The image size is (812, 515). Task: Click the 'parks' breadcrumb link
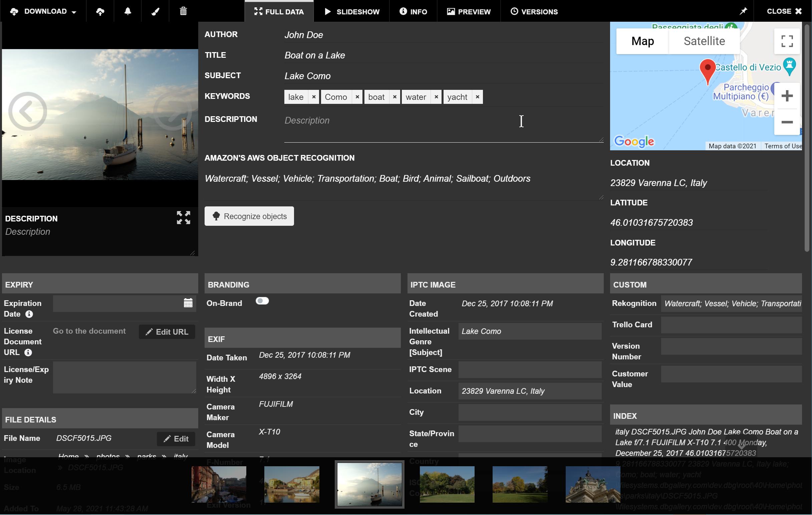point(147,457)
